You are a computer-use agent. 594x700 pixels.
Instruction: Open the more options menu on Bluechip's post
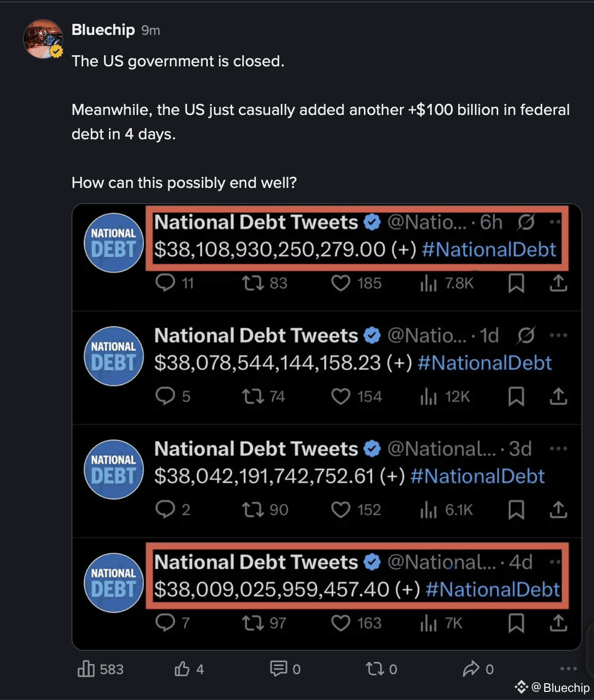(x=567, y=669)
